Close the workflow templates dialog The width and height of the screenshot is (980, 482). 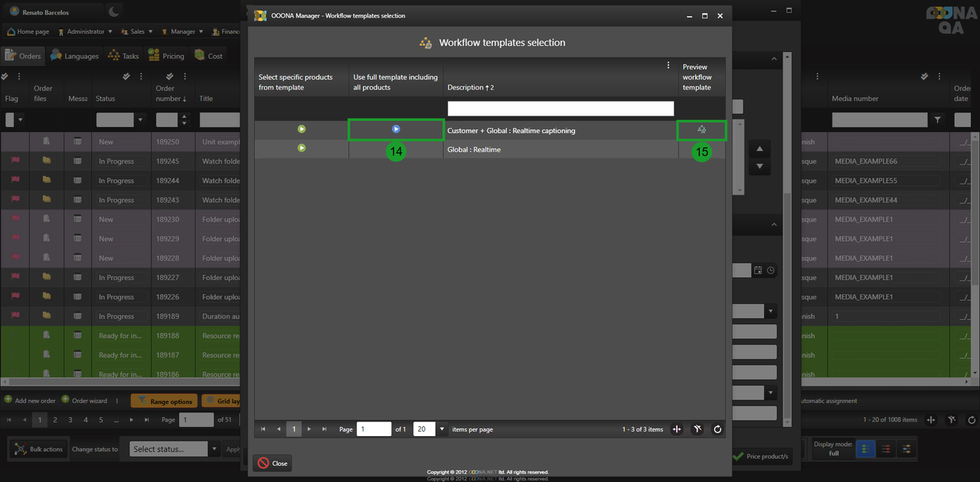273,463
